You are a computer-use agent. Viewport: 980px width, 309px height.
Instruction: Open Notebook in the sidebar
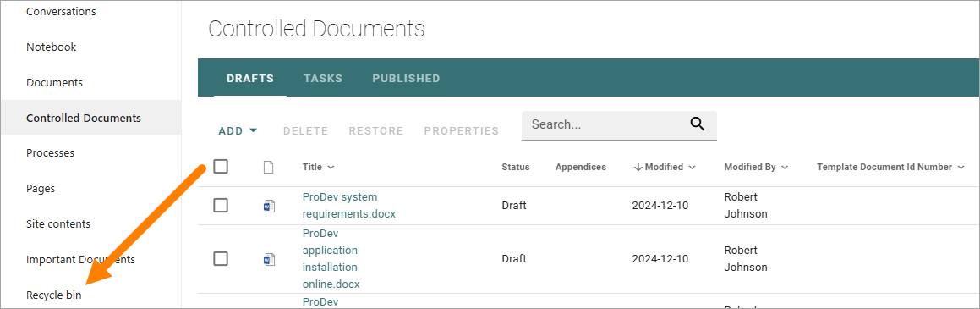[x=52, y=47]
